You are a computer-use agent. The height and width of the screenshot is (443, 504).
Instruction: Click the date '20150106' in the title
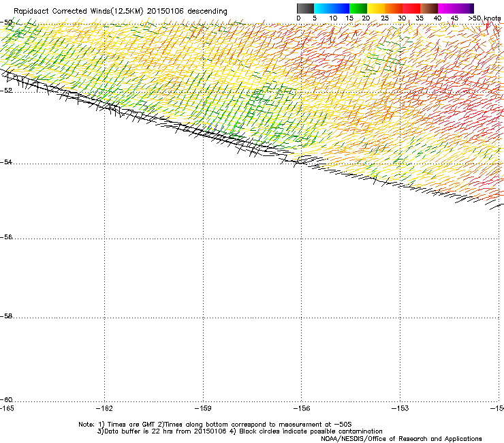166,12
